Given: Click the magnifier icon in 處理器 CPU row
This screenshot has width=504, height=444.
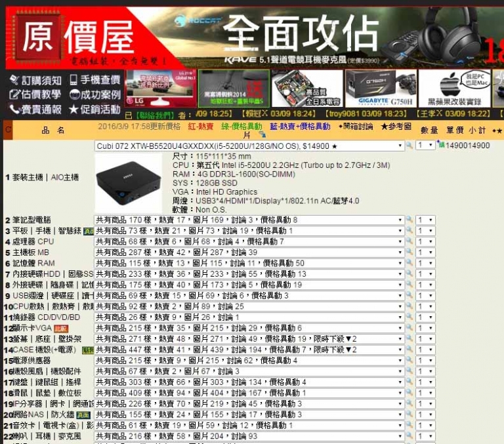Looking at the screenshot, I should (409, 241).
